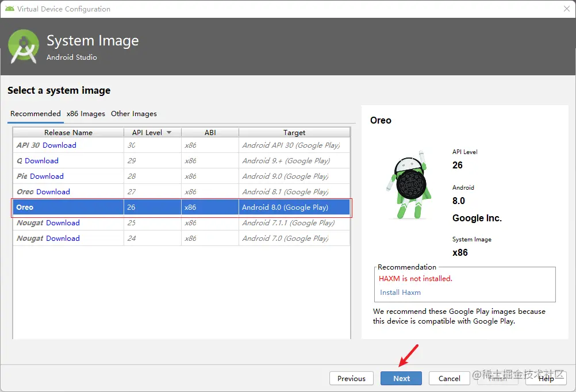Select the 'Android 9.+ (Google Play)' cell
The height and width of the screenshot is (392, 576).
(294, 160)
